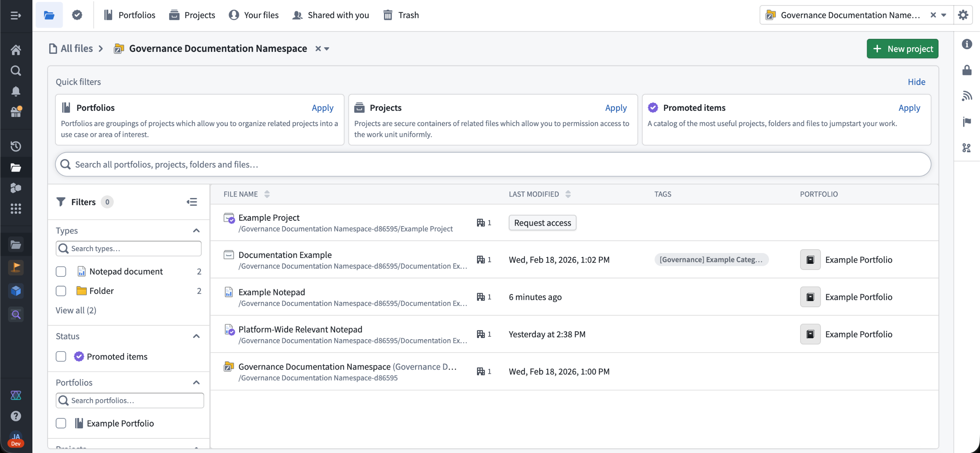Sort by the Last Modified column arrows
The image size is (980, 453).
568,194
